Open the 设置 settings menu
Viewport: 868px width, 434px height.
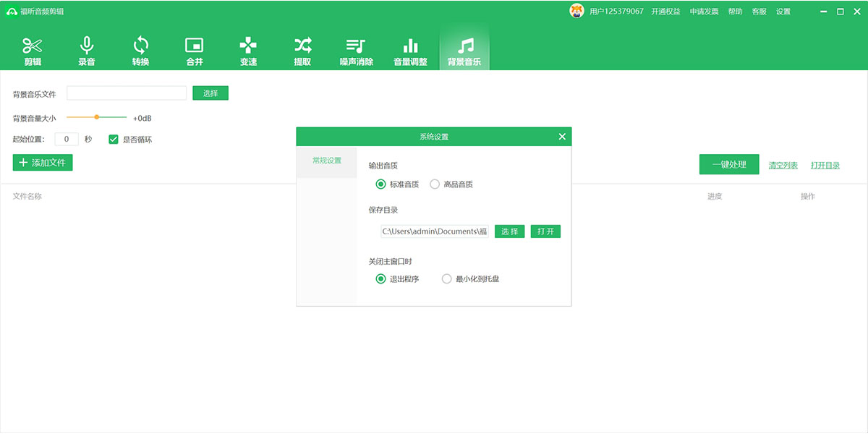tap(783, 11)
